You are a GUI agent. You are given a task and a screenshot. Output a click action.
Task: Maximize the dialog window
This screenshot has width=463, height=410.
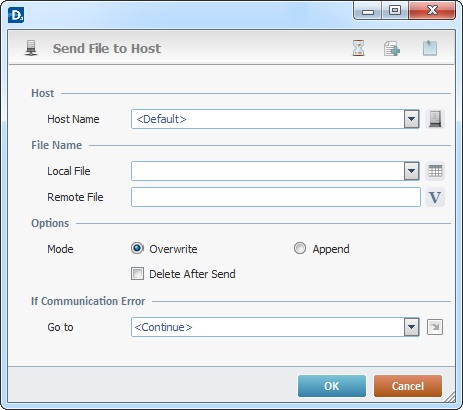[x=395, y=11]
